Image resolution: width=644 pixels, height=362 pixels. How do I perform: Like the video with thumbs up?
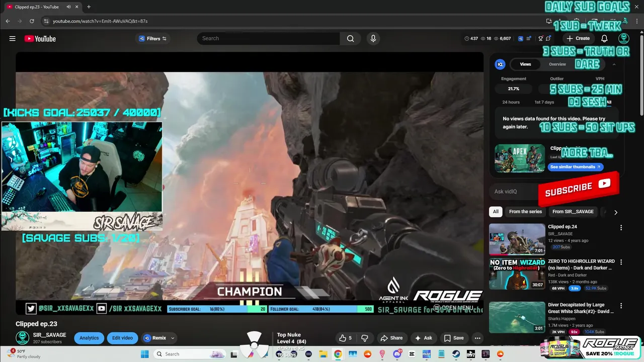(345, 338)
